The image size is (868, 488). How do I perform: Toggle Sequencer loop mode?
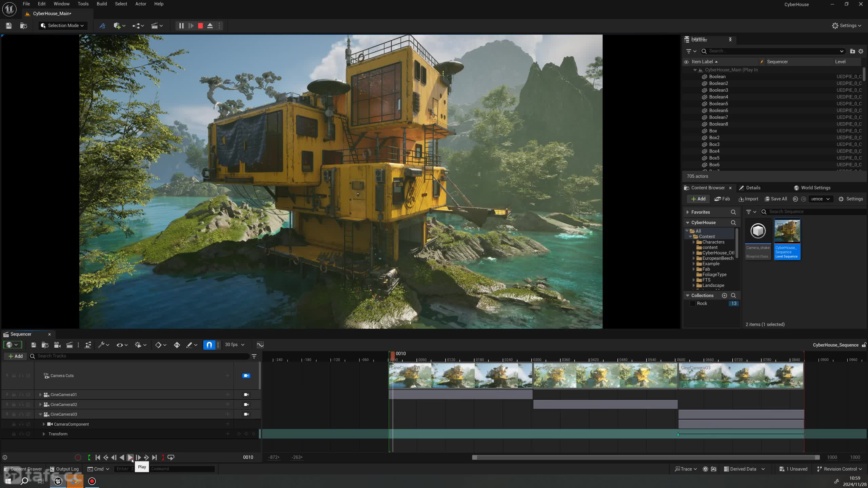pyautogui.click(x=171, y=457)
